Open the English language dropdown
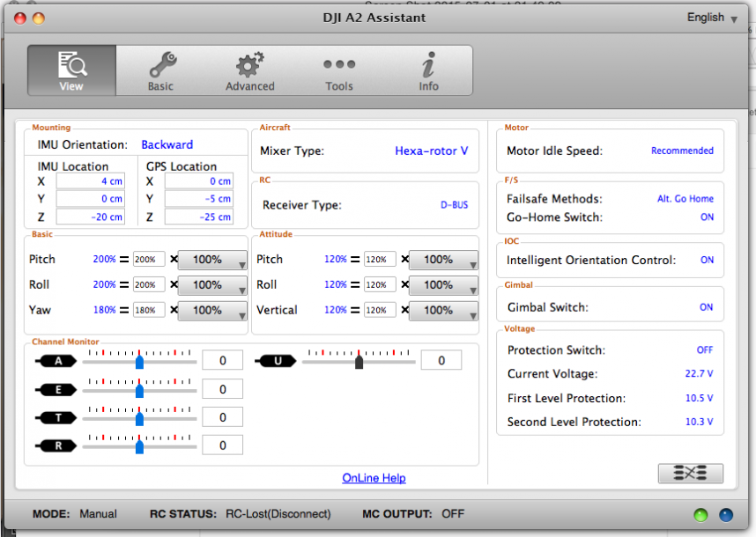 (712, 18)
